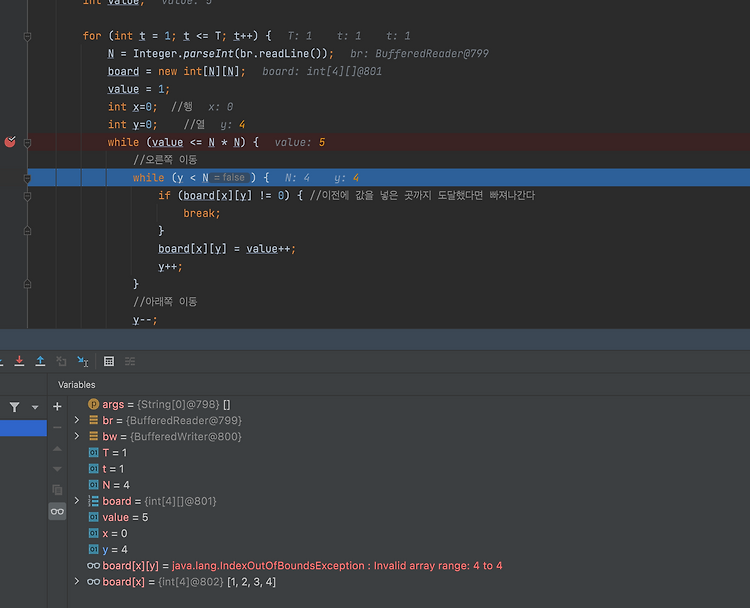Click the duplicate watch icon
750x608 pixels.
pos(57,490)
